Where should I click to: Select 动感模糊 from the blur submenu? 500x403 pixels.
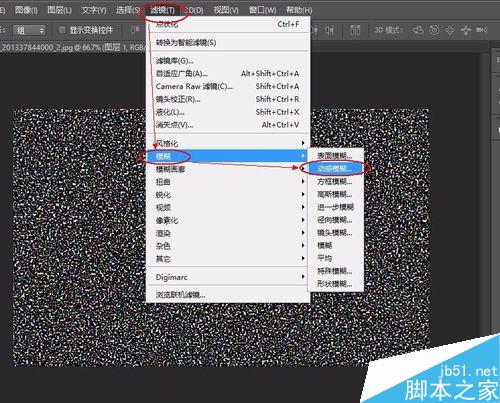(x=335, y=169)
